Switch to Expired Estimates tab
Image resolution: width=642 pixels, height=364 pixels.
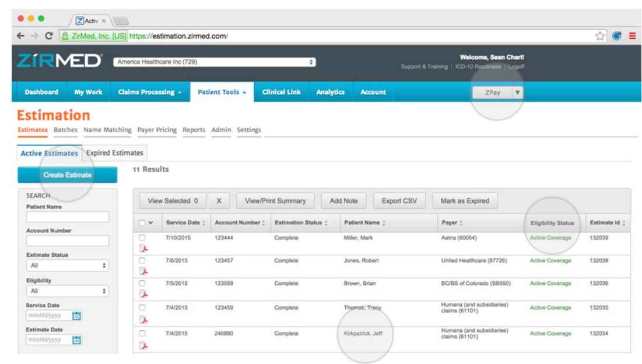115,153
